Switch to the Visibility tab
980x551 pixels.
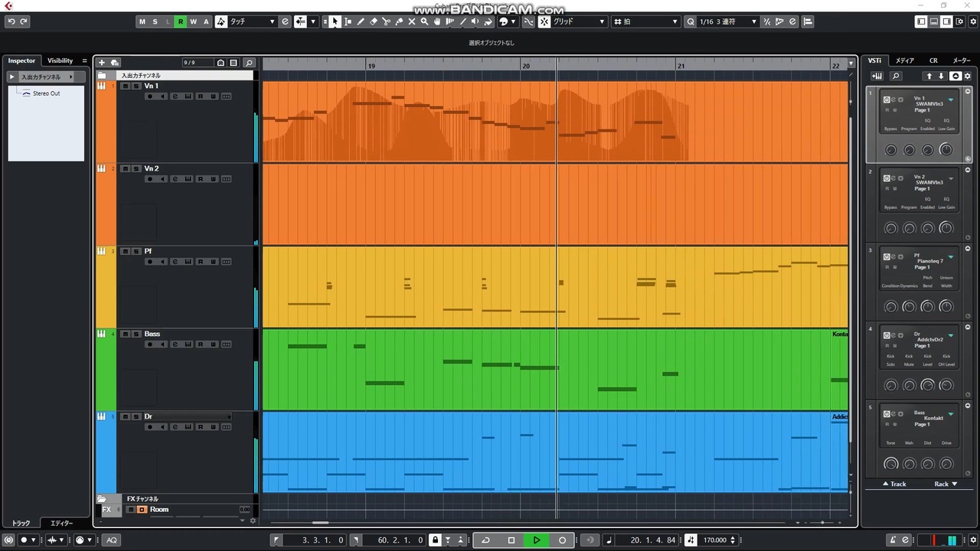[60, 60]
